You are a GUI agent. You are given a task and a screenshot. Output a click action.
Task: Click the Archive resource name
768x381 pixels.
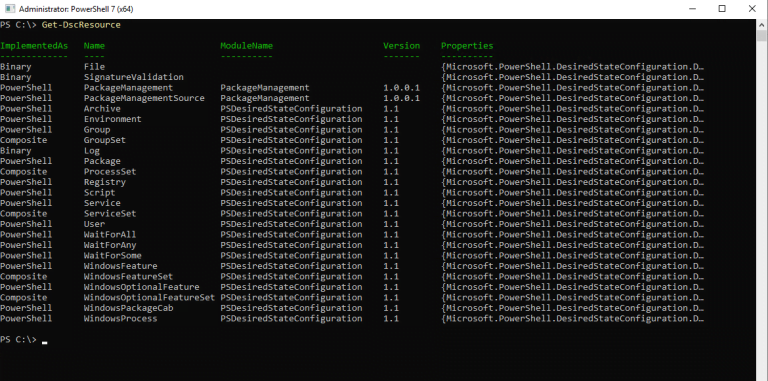tap(102, 109)
